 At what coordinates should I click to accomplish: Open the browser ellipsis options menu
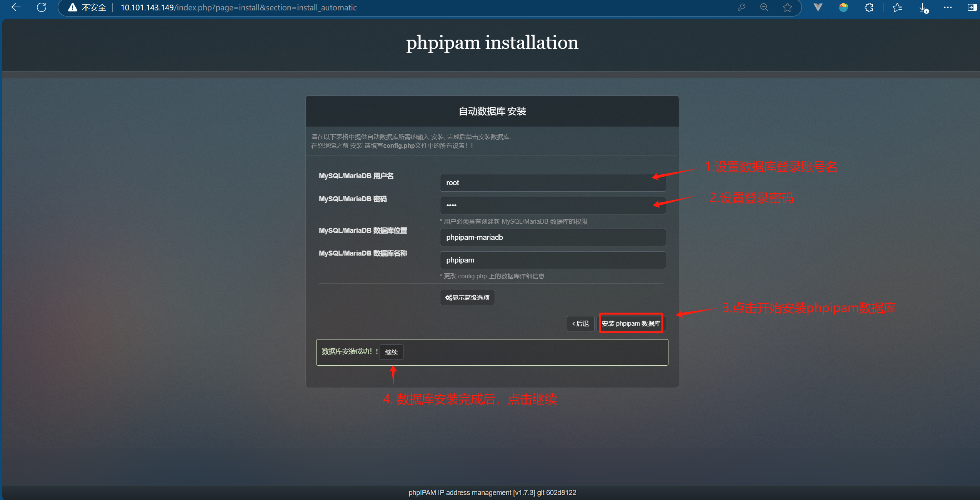948,7
